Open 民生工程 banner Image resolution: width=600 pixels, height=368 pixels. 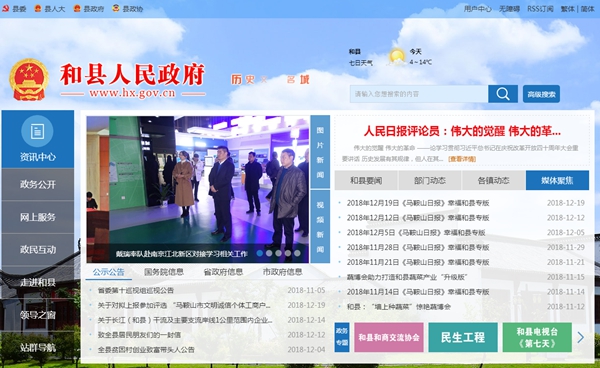click(463, 337)
